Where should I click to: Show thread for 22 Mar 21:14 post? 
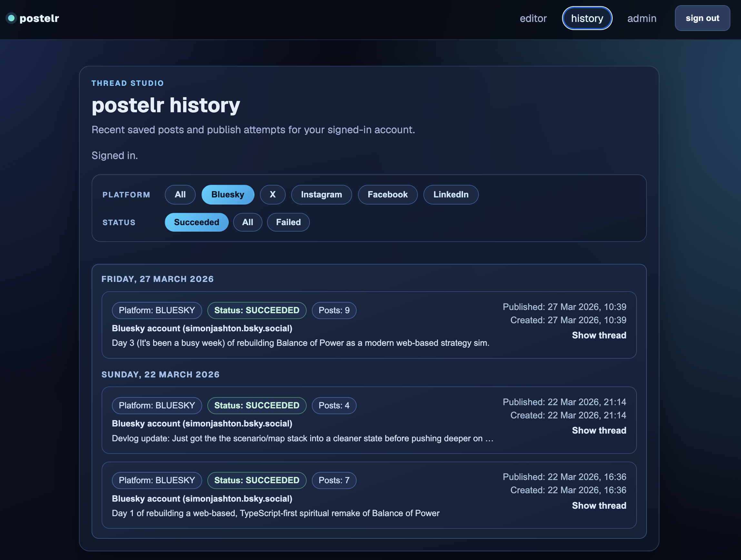(599, 430)
